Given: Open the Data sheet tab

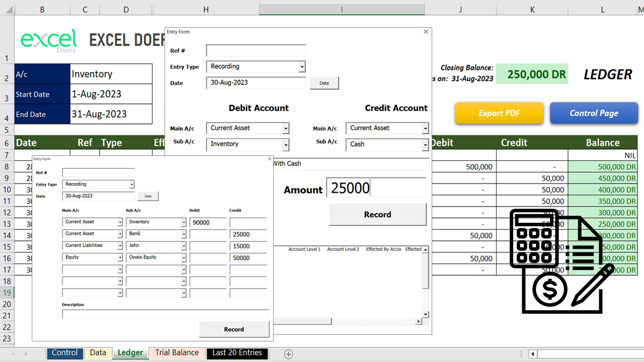Looking at the screenshot, I should [x=98, y=353].
